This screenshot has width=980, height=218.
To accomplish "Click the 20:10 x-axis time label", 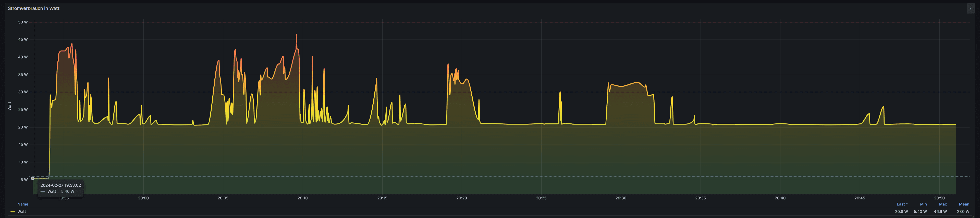I will point(302,198).
